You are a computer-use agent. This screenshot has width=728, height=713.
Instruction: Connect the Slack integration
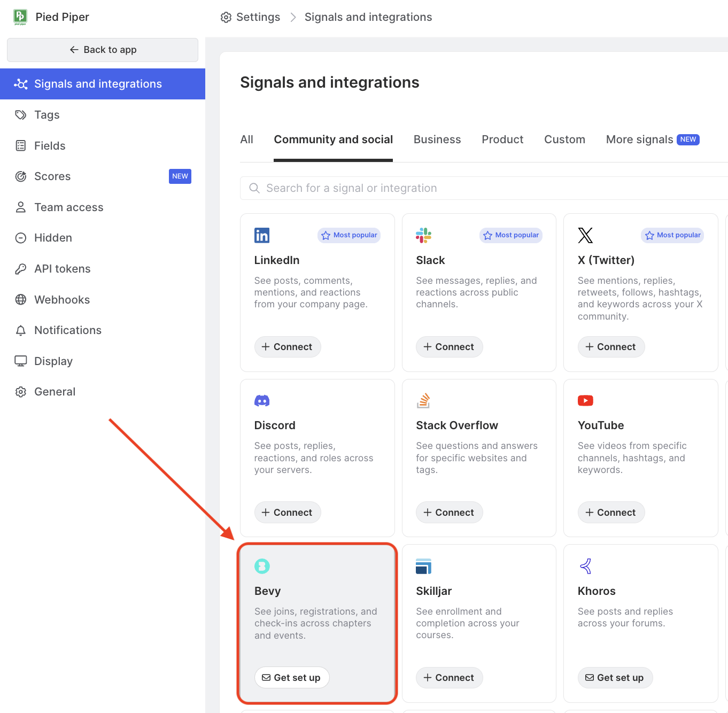coord(450,347)
